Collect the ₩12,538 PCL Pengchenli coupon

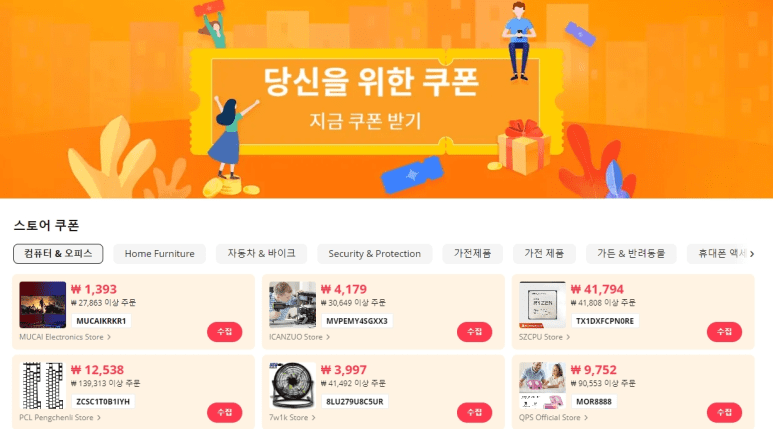coord(224,412)
